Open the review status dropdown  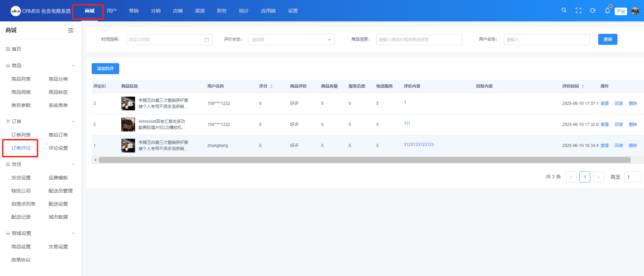pos(292,40)
